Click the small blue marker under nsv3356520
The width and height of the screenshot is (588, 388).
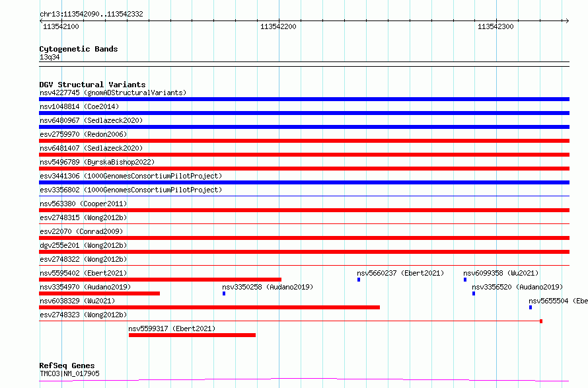coord(474,293)
